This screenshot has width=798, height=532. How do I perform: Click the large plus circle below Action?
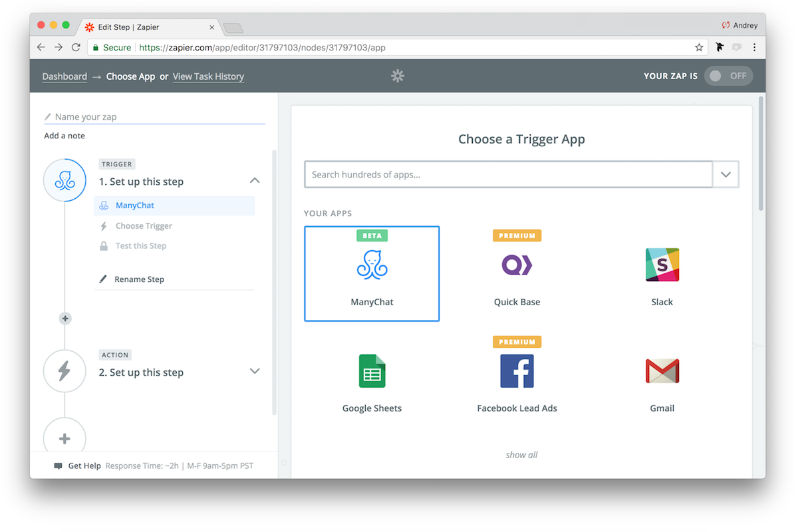65,439
